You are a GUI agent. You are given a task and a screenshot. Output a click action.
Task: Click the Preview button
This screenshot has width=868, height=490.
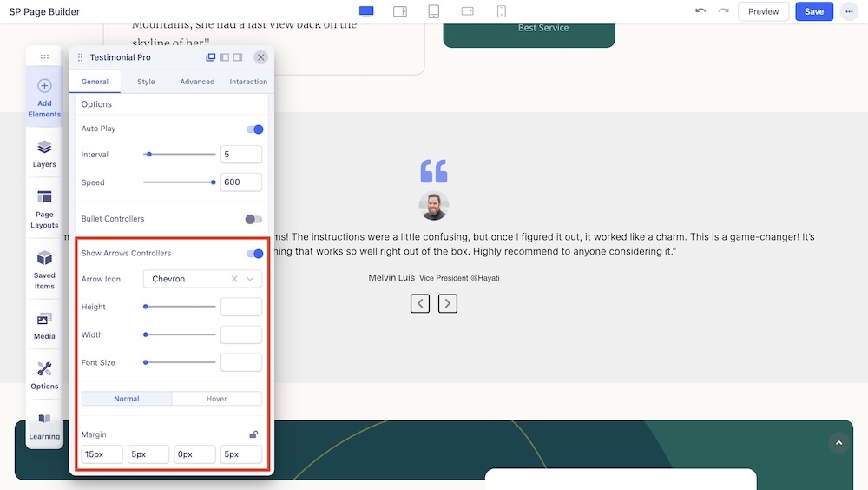pyautogui.click(x=763, y=11)
